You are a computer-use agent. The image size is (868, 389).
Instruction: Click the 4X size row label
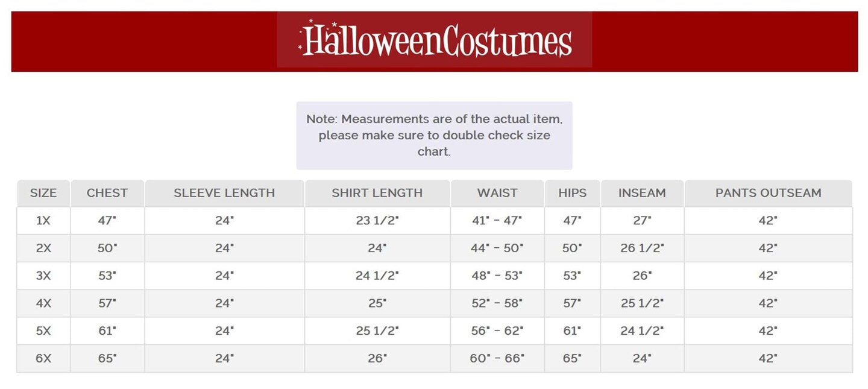pos(43,303)
